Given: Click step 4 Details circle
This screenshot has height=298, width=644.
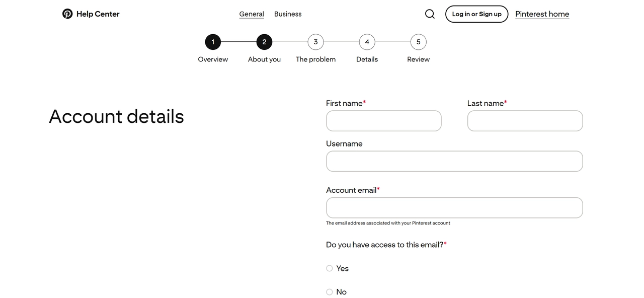Looking at the screenshot, I should coord(367,42).
